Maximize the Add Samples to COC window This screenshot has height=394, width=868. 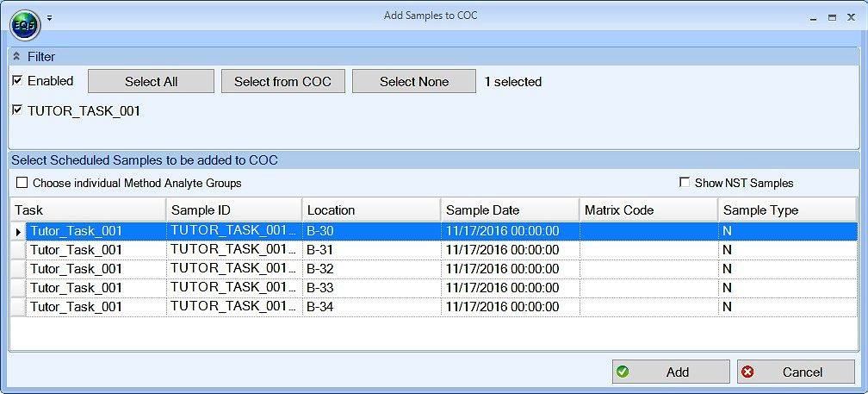pyautogui.click(x=832, y=17)
